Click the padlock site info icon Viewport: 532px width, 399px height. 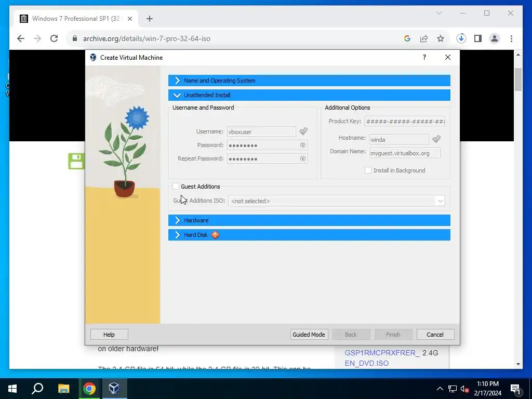(75, 38)
